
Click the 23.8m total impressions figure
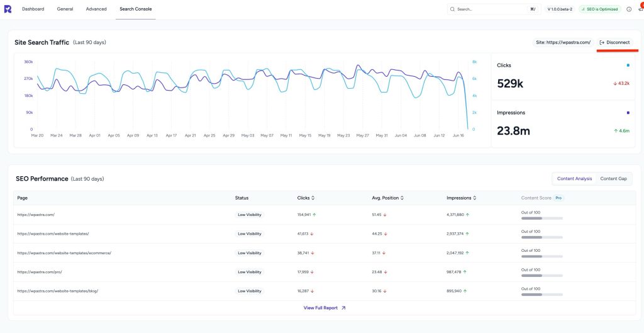point(513,131)
